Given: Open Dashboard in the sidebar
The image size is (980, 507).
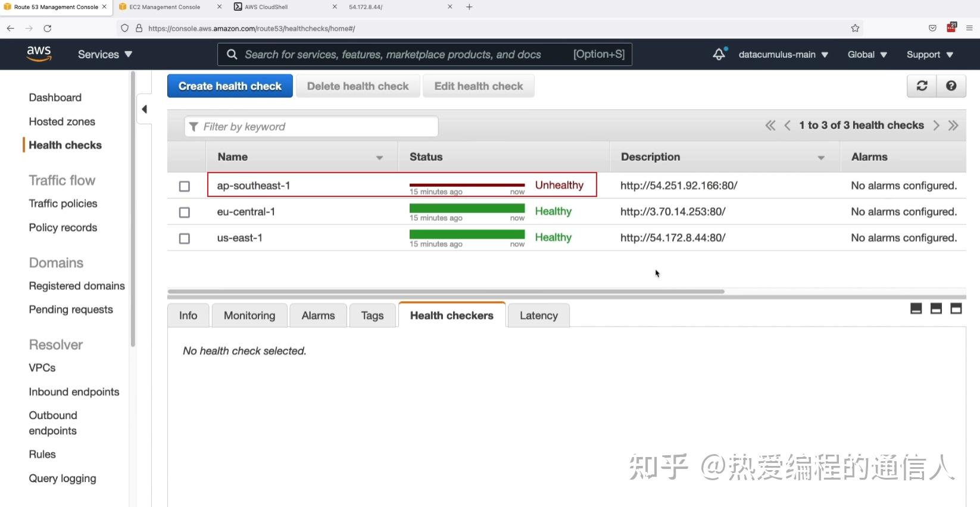Looking at the screenshot, I should [x=55, y=98].
